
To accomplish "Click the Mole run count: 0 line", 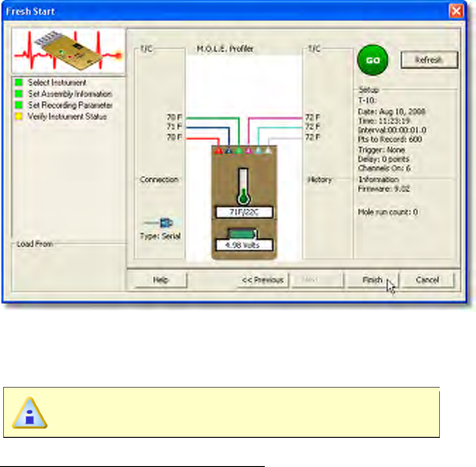I will (388, 212).
